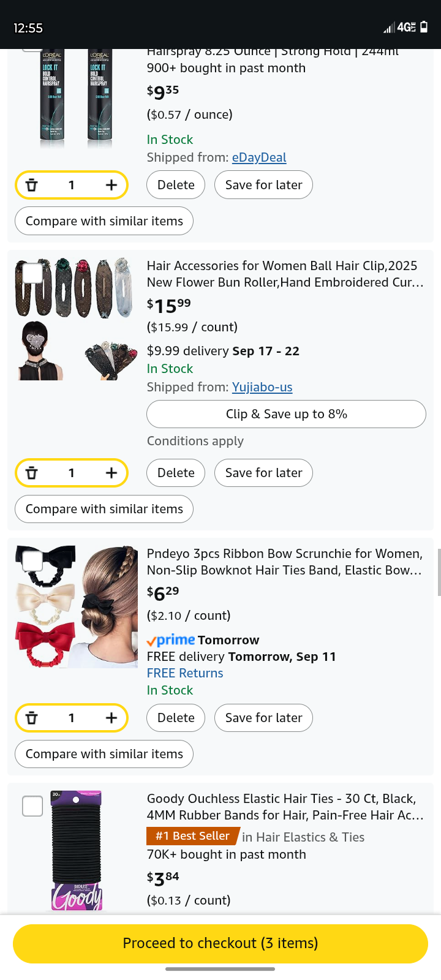
Task: Clip the Save up to 8% coupon
Action: 286,414
